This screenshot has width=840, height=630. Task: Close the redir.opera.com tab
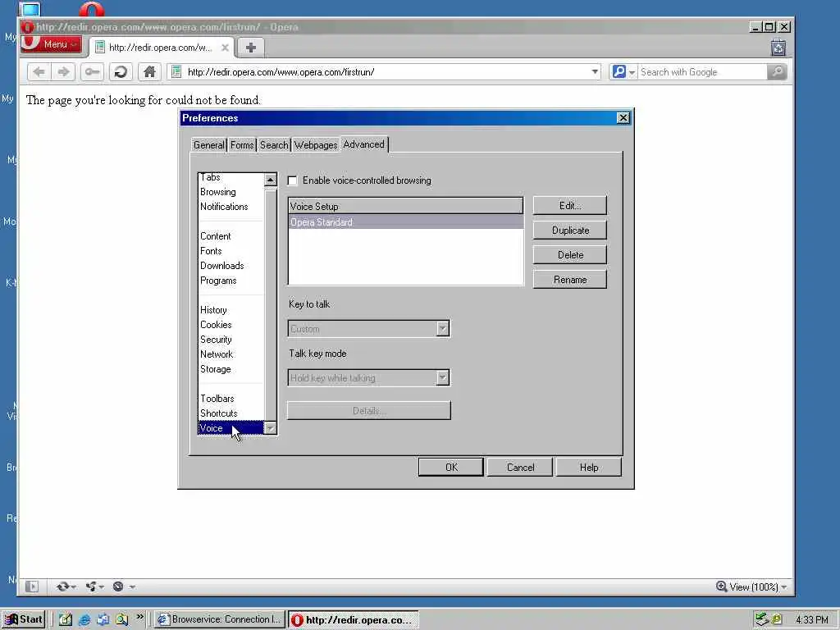[x=226, y=47]
